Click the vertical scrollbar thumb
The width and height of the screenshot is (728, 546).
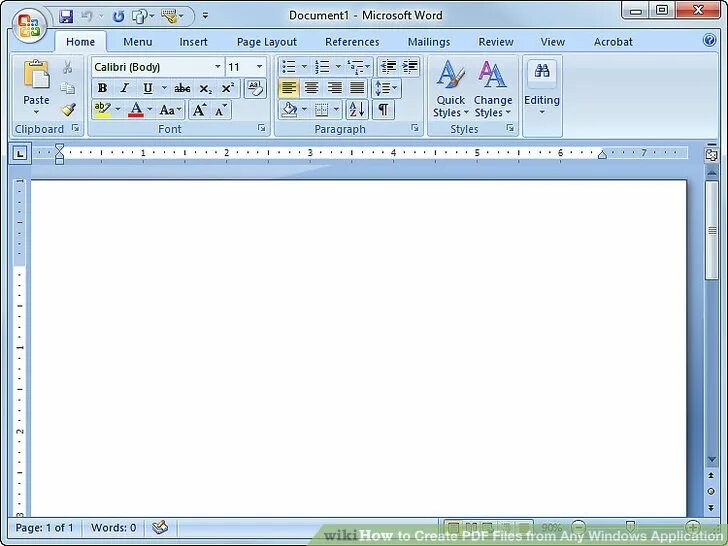tap(712, 231)
